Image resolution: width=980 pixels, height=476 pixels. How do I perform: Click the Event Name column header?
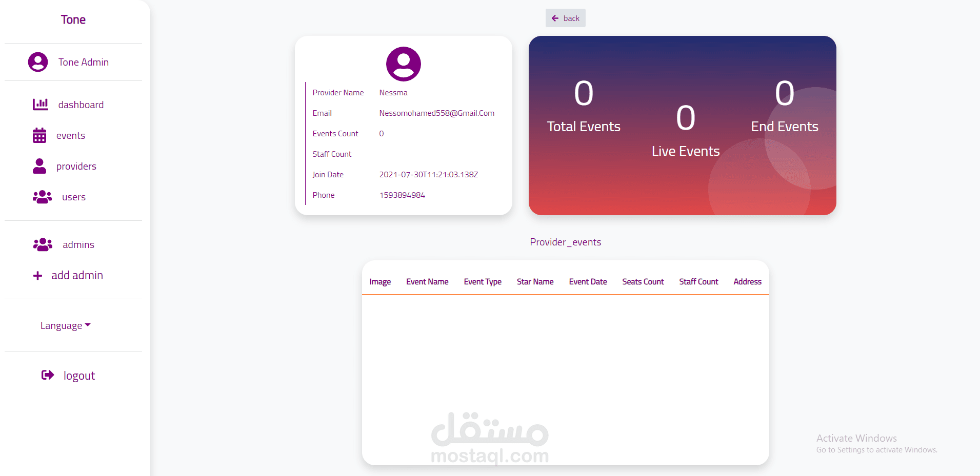[x=427, y=282]
